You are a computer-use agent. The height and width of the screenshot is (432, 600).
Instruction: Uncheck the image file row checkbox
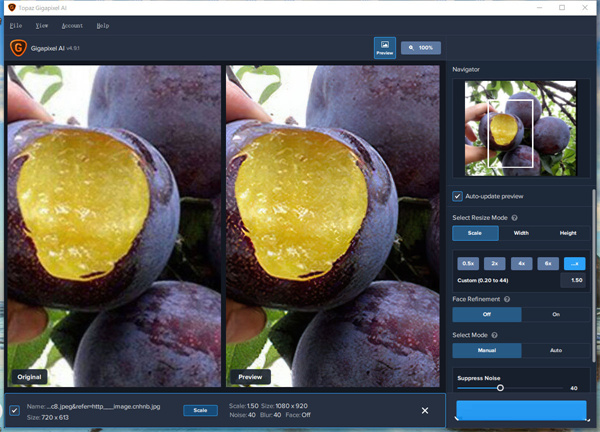[13, 410]
